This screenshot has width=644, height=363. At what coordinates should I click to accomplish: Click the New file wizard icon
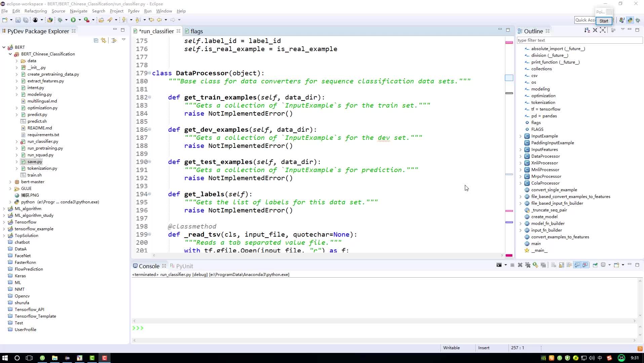pyautogui.click(x=5, y=20)
